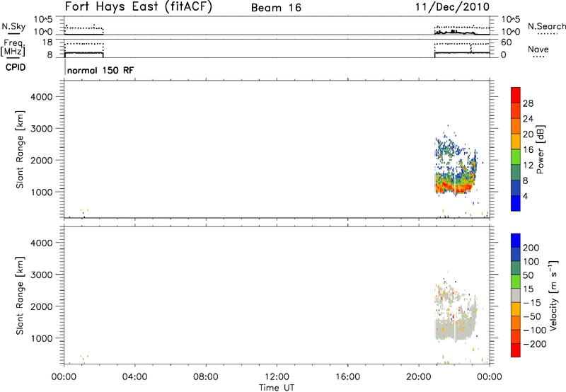This screenshot has width=566, height=392.
Task: Click the "4000" tick in the power panel
Action: click(42, 97)
